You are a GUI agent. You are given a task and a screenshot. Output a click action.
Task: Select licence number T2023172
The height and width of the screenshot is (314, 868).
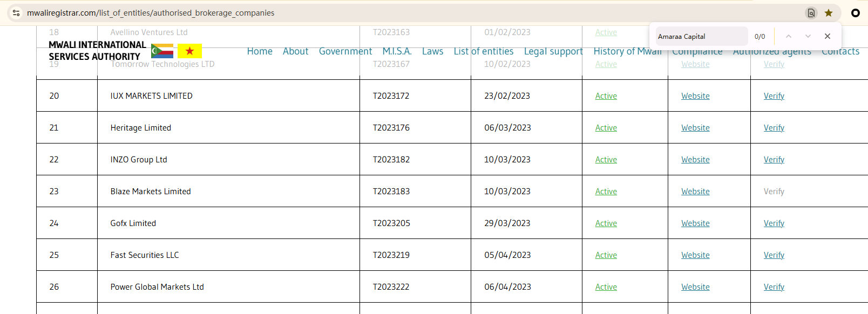(391, 96)
